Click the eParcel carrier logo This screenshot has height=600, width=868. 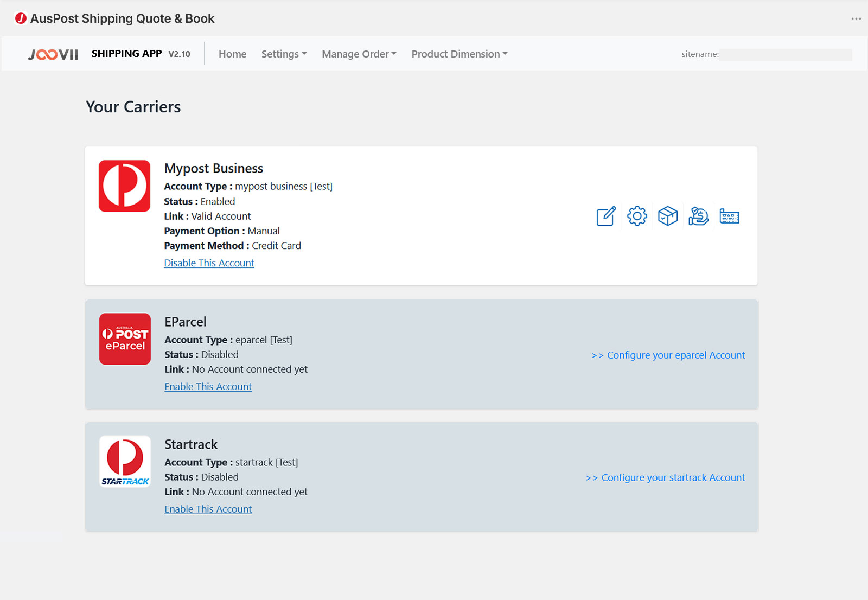[x=125, y=339]
